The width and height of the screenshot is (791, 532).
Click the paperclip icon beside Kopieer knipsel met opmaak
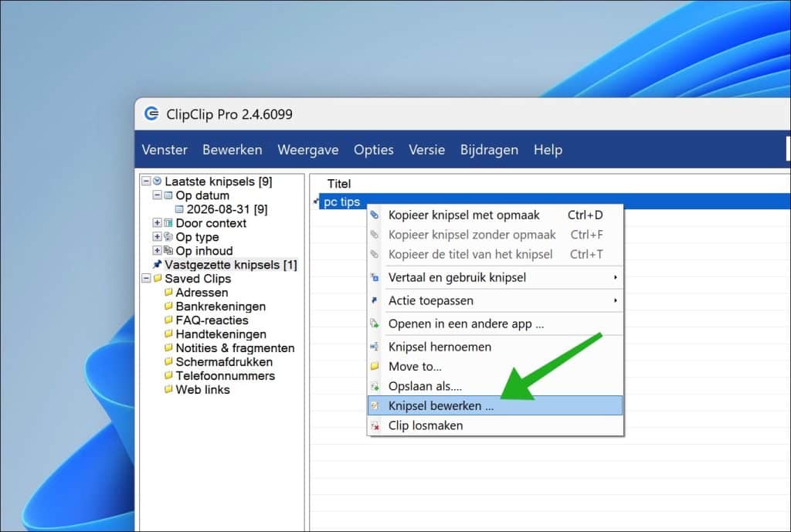(x=375, y=215)
